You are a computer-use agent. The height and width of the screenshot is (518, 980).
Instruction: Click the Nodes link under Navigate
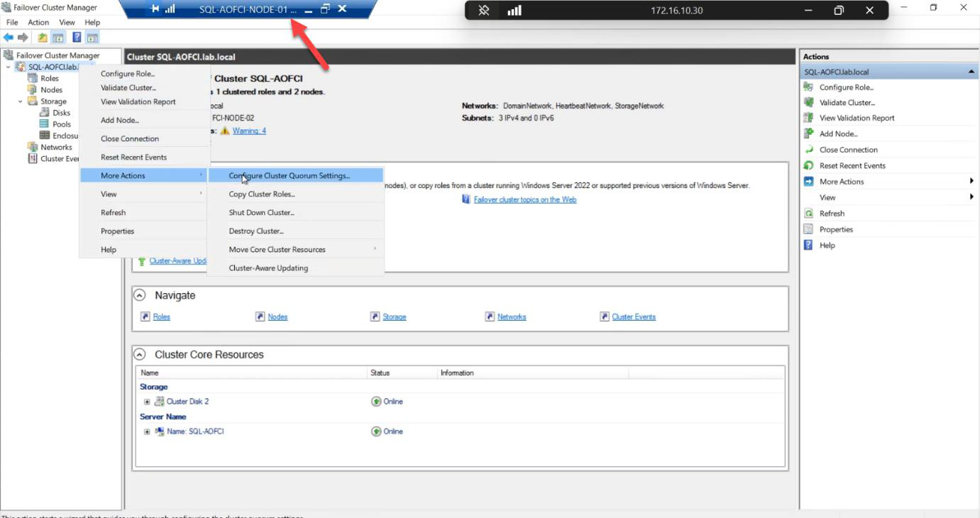[277, 316]
